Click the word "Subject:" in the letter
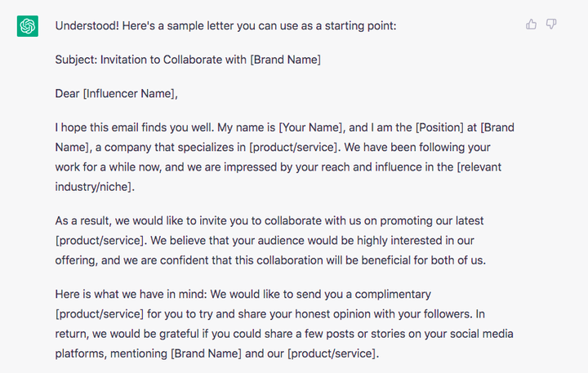The height and width of the screenshot is (373, 588). 76,60
